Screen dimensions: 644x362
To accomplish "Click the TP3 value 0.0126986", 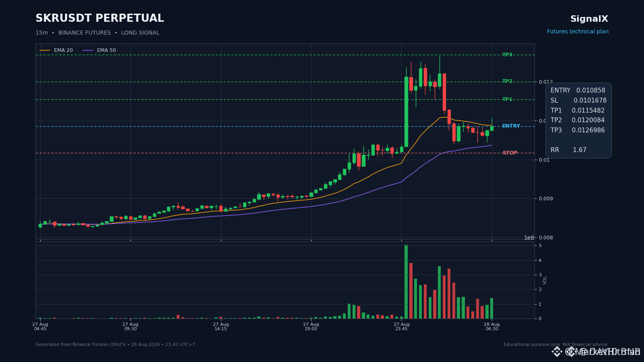I will pos(588,130).
